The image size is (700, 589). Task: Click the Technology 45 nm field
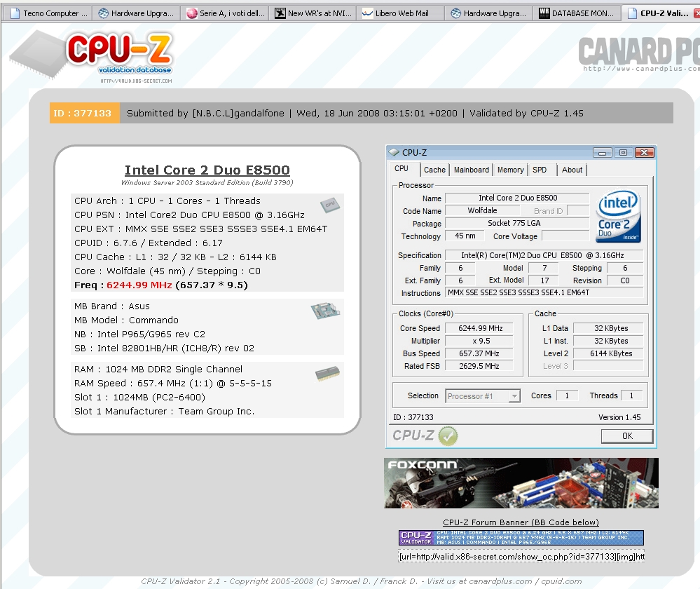point(465,236)
